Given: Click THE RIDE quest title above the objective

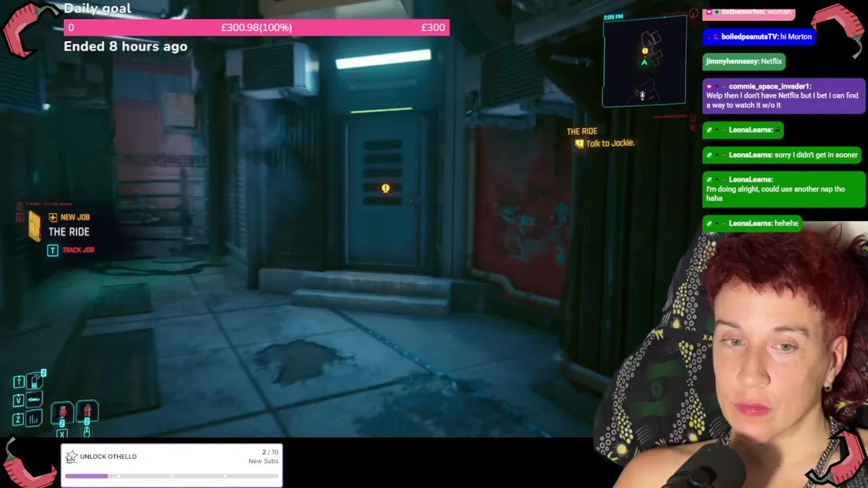Looking at the screenshot, I should (582, 131).
